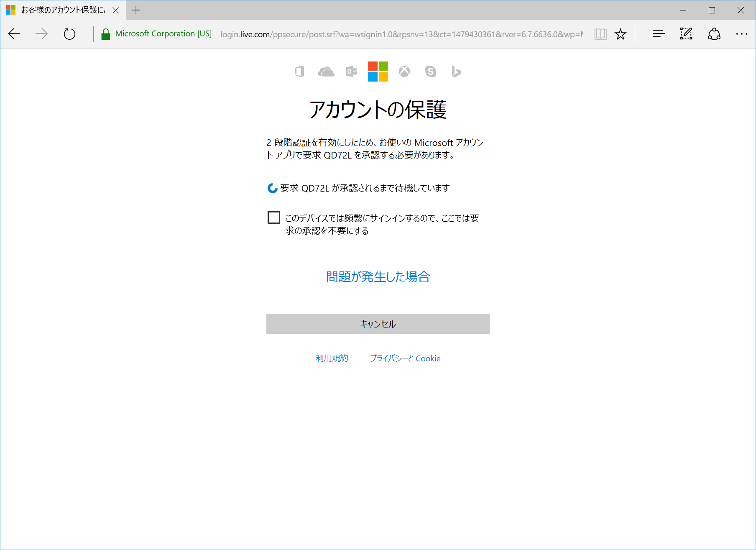This screenshot has width=756, height=550.
Task: Select the Xbox icon
Action: coord(404,72)
